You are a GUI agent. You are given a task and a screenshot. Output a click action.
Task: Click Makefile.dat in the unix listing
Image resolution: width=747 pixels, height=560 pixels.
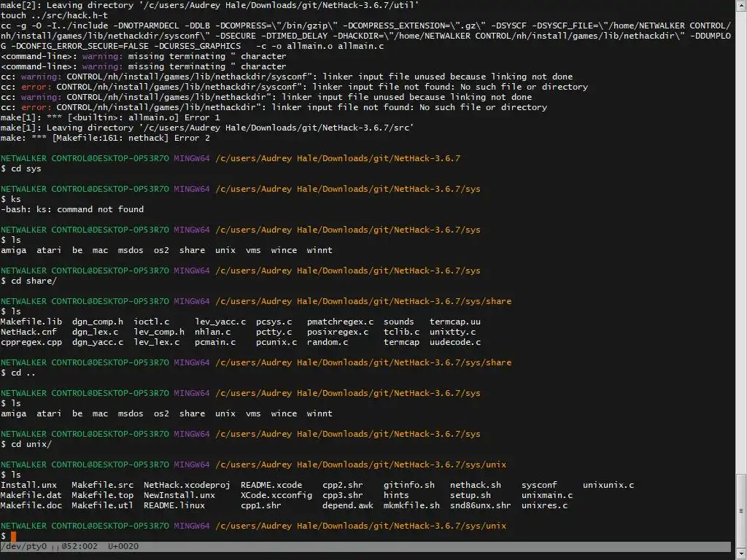coord(31,495)
